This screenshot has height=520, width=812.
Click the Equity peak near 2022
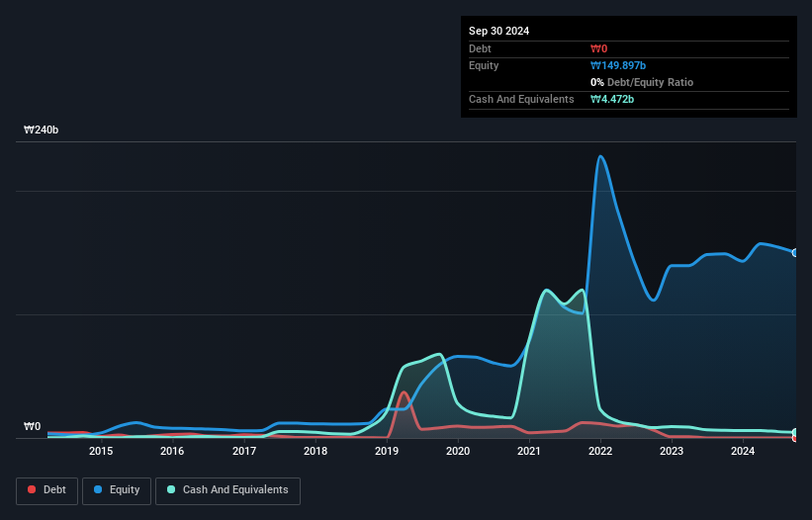coord(600,156)
